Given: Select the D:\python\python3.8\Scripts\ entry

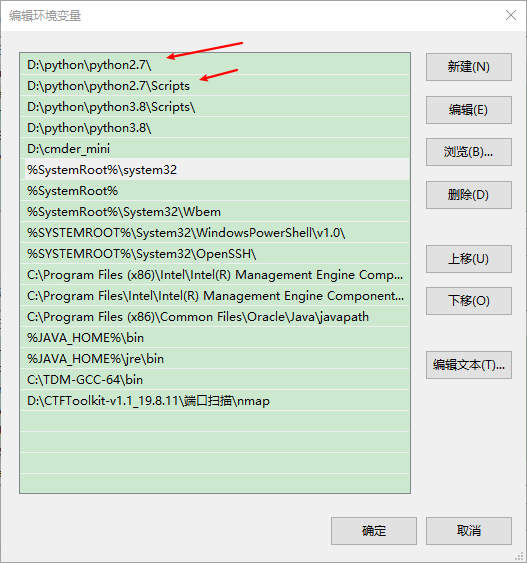Looking at the screenshot, I should (x=215, y=107).
